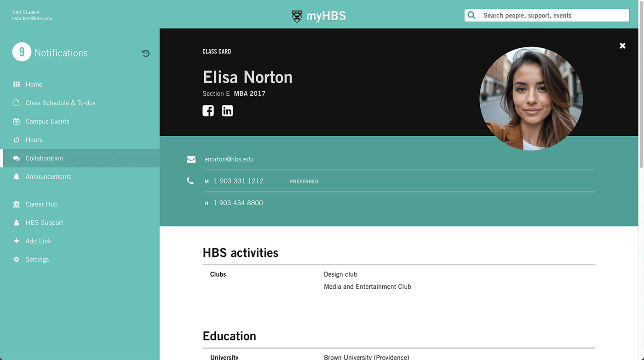Close the class card
The height and width of the screenshot is (360, 644).
point(622,46)
